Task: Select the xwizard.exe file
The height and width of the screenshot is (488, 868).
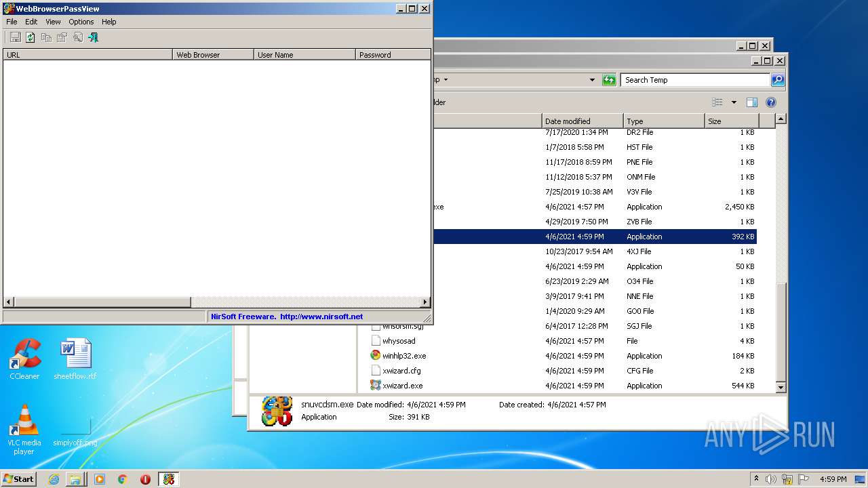Action: [x=402, y=386]
